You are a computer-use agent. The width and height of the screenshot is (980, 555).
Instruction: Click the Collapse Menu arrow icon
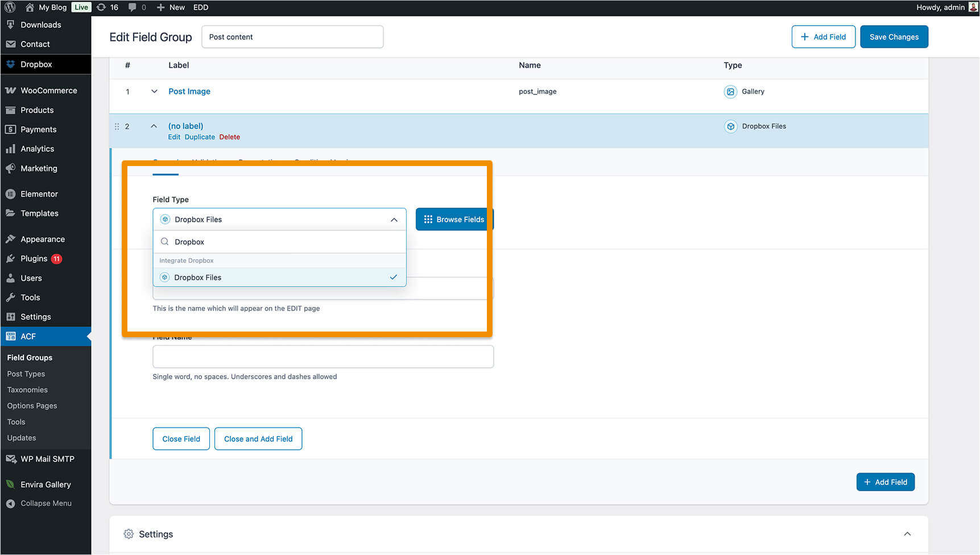[10, 503]
